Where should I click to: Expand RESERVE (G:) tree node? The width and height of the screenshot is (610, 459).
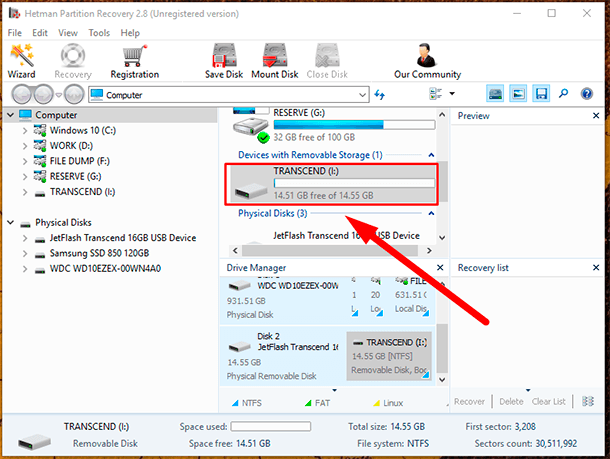(x=25, y=177)
